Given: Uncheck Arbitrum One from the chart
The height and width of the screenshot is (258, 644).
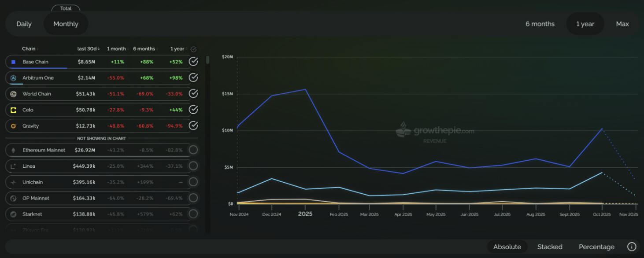Looking at the screenshot, I should [193, 77].
